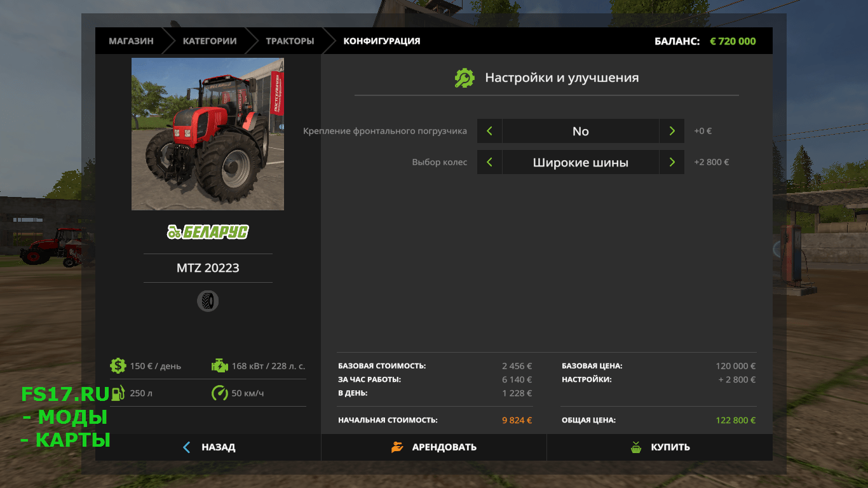Image resolution: width=868 pixels, height=488 pixels.
Task: Click the base cost 2 456 €
Action: pyautogui.click(x=517, y=366)
